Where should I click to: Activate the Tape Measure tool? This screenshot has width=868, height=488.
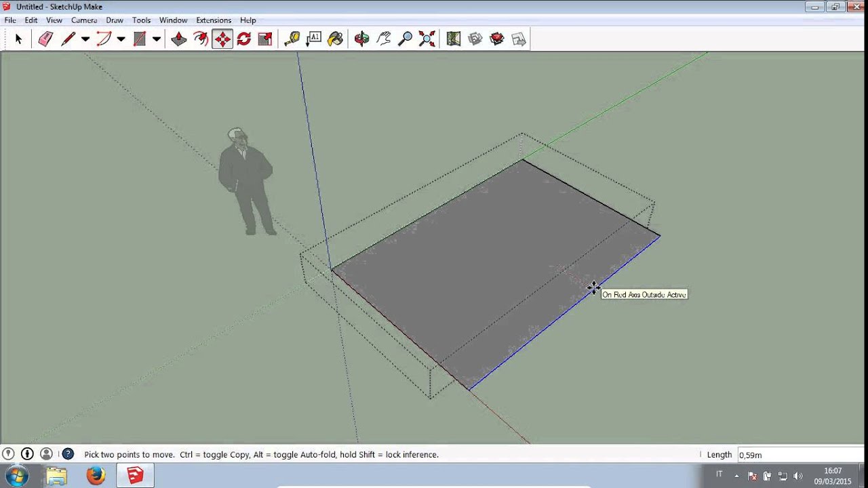click(x=292, y=39)
